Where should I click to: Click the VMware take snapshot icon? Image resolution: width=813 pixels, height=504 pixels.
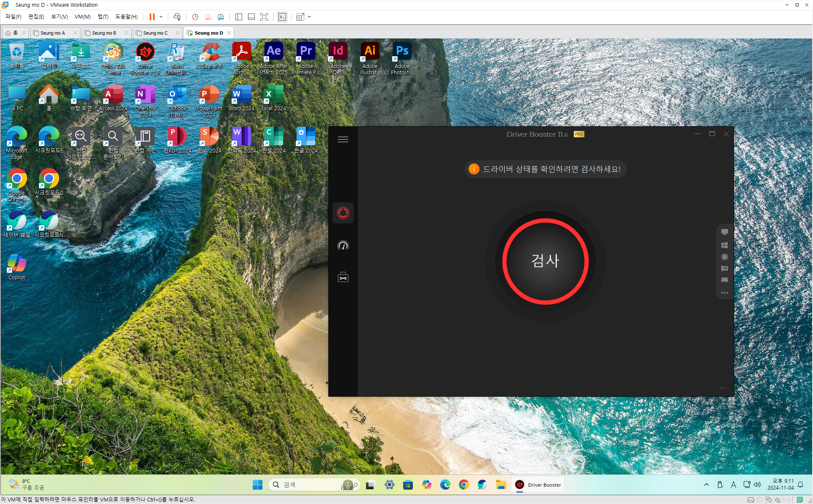[x=195, y=17]
